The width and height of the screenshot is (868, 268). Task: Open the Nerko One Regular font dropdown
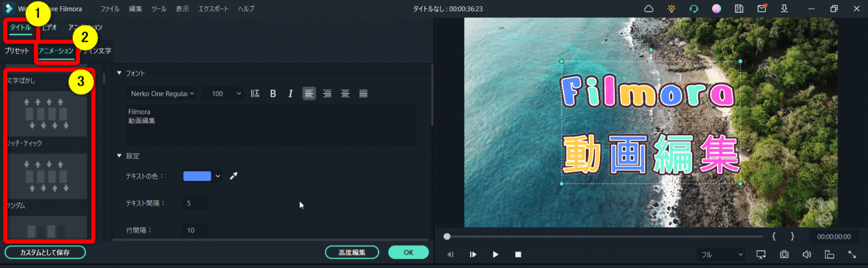tap(162, 94)
